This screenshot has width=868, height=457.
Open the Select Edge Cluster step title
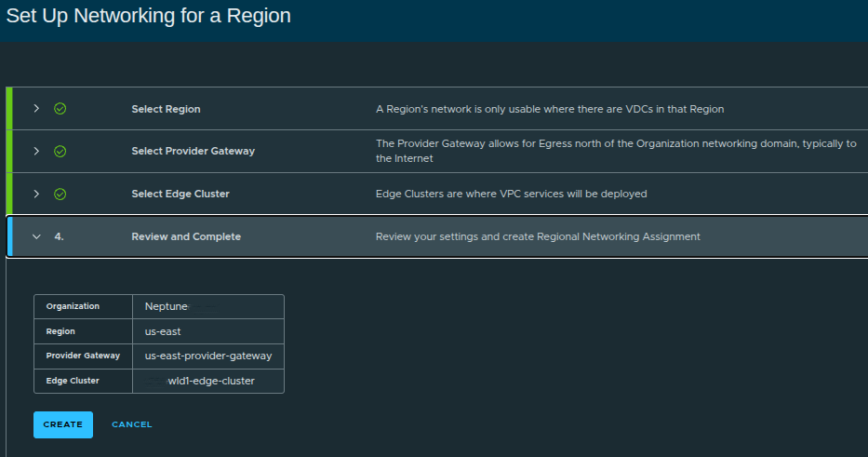point(180,194)
